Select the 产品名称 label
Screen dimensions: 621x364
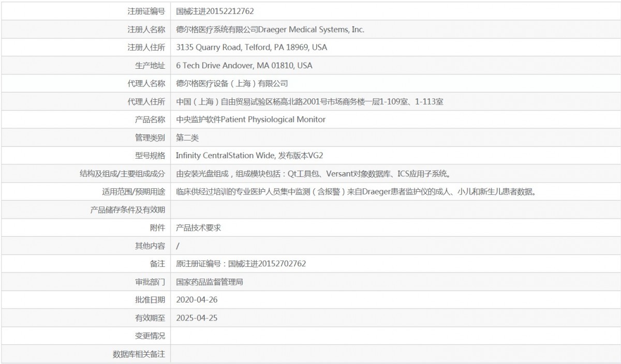pos(150,119)
